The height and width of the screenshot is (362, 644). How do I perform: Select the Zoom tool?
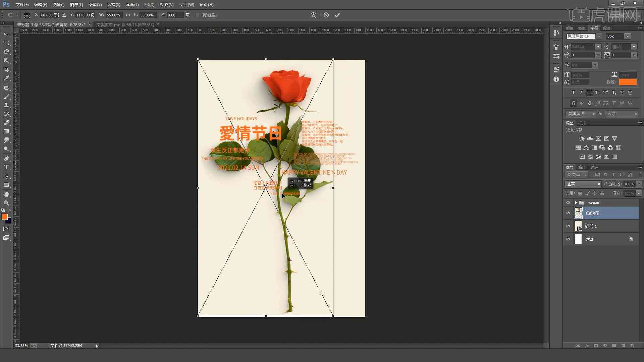click(6, 203)
